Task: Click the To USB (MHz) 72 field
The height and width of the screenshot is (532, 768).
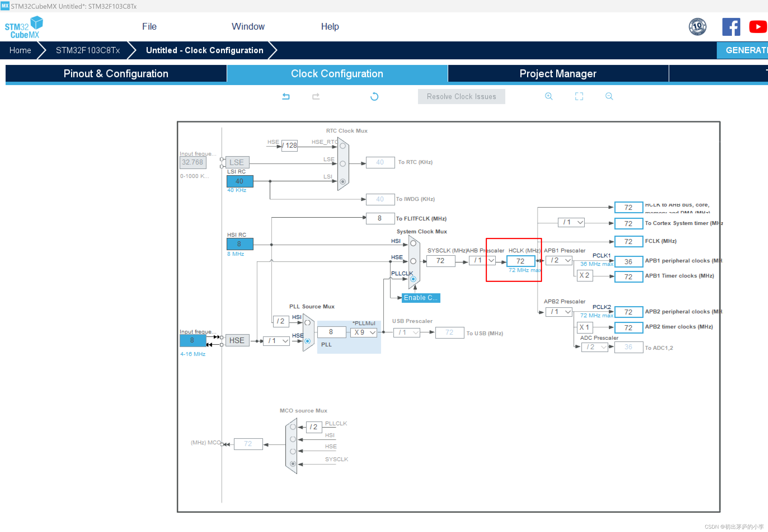Action: pyautogui.click(x=450, y=333)
